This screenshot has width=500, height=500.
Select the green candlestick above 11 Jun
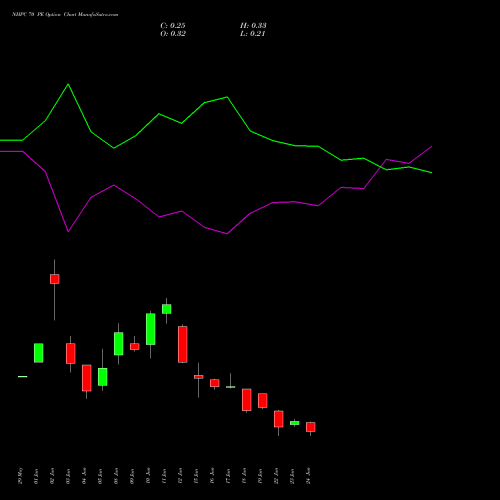coord(167,309)
